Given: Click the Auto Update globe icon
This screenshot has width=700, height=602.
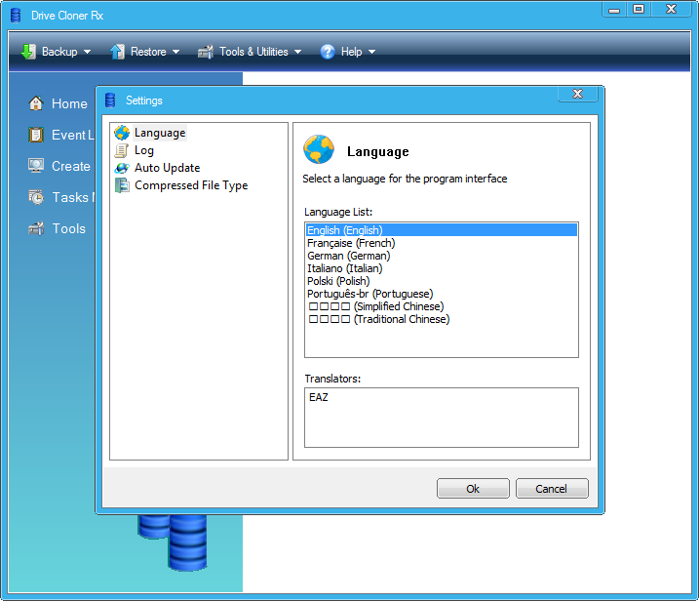Looking at the screenshot, I should [122, 168].
